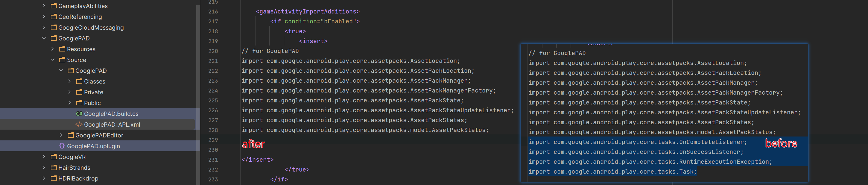Click the Resources folder icon
Viewport: 868px width, 185px height.
coord(62,49)
